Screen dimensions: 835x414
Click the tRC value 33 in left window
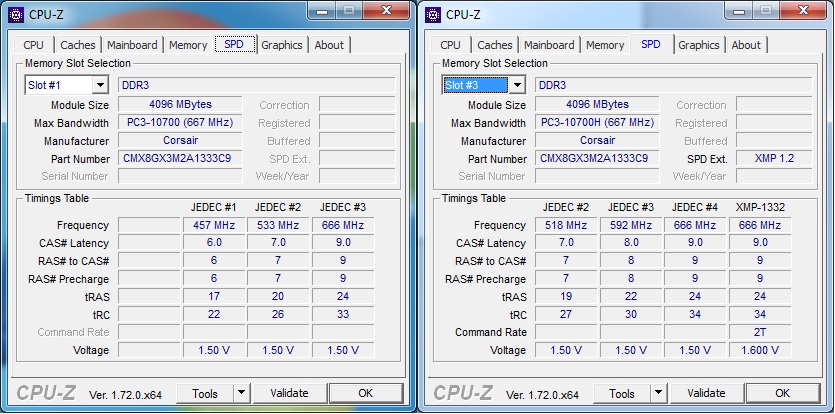pyautogui.click(x=343, y=314)
